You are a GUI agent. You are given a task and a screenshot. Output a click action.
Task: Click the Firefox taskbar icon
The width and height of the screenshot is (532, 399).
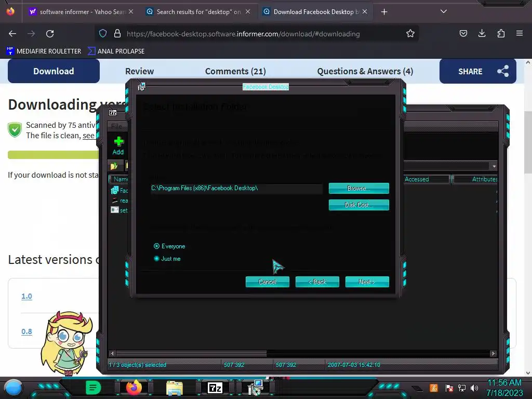(x=134, y=388)
